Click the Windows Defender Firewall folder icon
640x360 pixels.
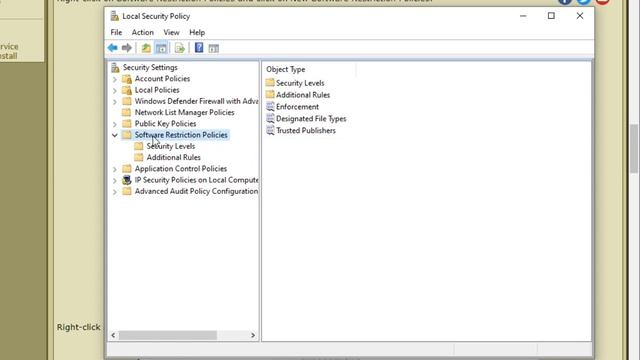point(127,101)
